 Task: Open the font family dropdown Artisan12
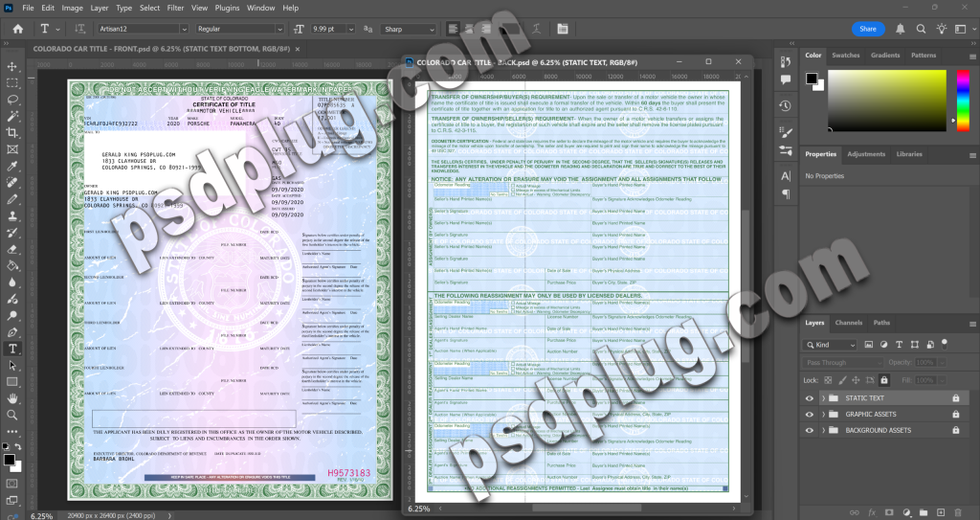[x=129, y=30]
